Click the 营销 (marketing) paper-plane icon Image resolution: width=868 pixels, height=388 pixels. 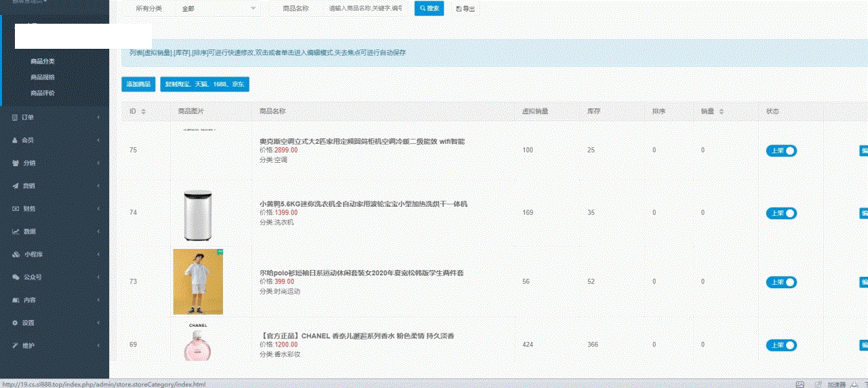15,186
